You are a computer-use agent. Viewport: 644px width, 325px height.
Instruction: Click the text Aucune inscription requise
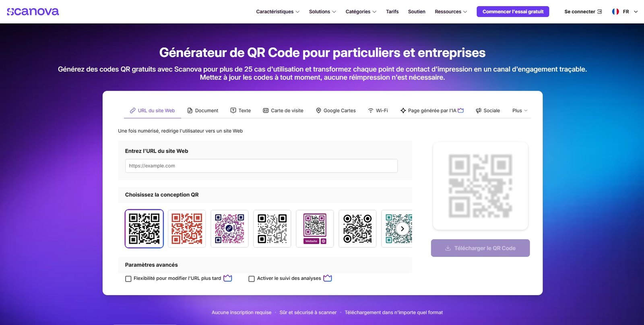coord(242,313)
